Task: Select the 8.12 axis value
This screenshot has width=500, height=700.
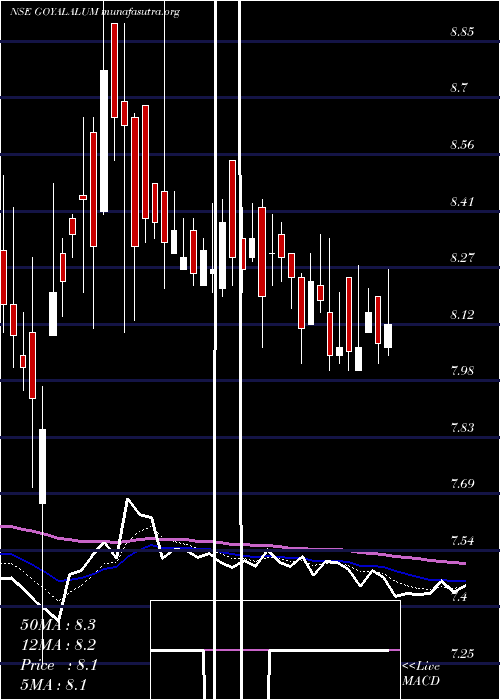Action: [462, 314]
